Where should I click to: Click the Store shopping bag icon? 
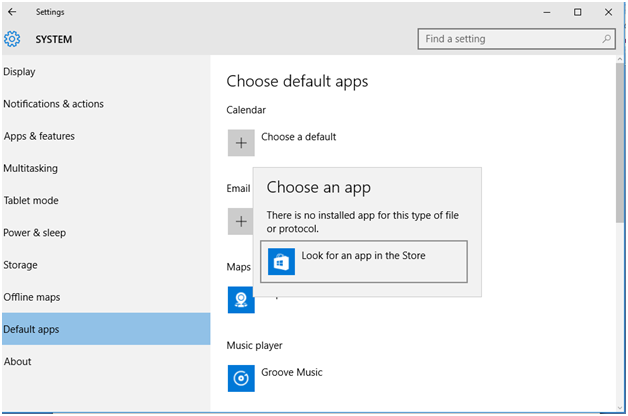281,262
